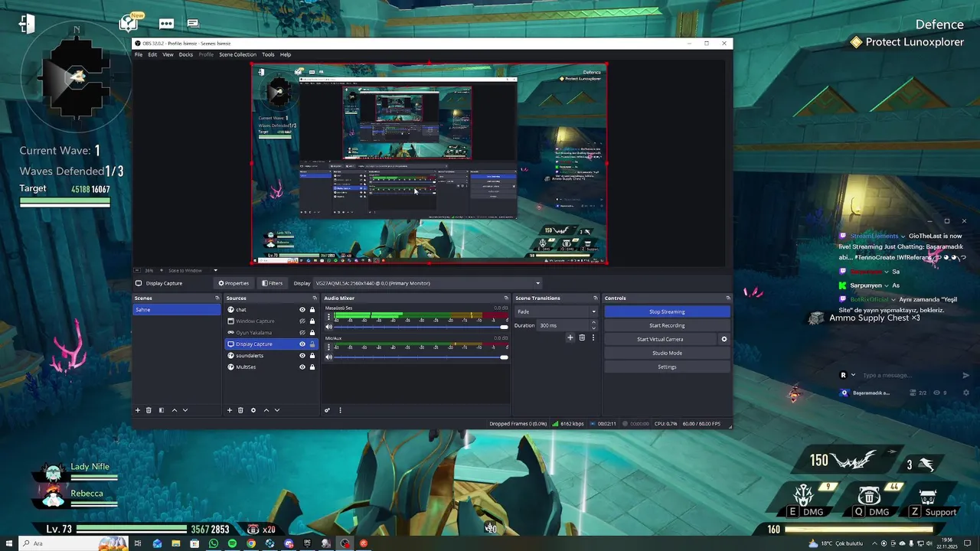This screenshot has width=980, height=551.
Task: Select the Sahne scene
Action: coord(177,310)
